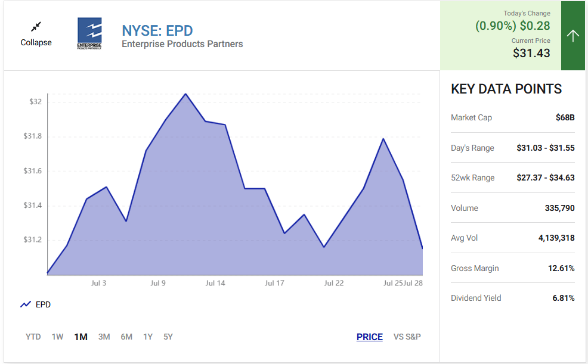Select today's change (0.90%) $0.28
The width and height of the screenshot is (588, 364).
[x=513, y=26]
